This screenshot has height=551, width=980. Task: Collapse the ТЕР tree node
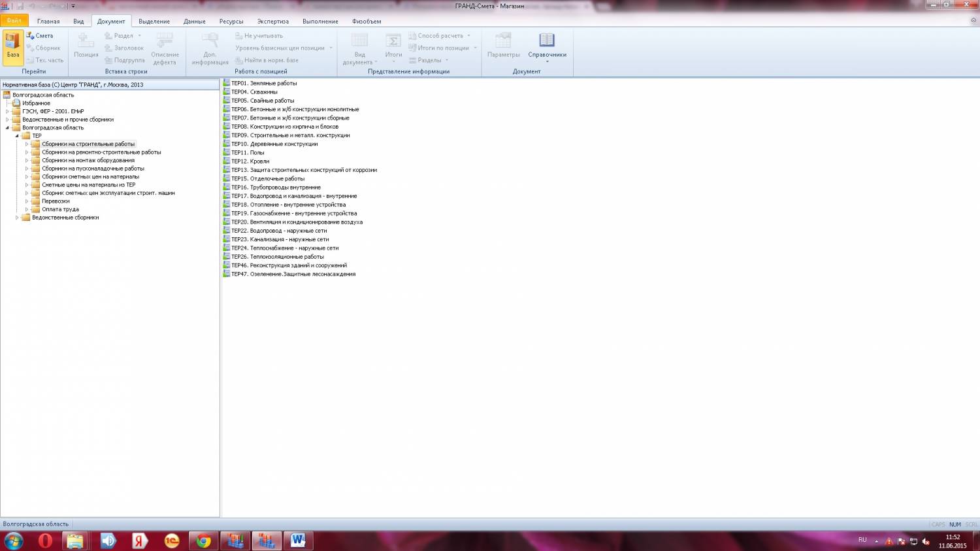[x=17, y=136]
